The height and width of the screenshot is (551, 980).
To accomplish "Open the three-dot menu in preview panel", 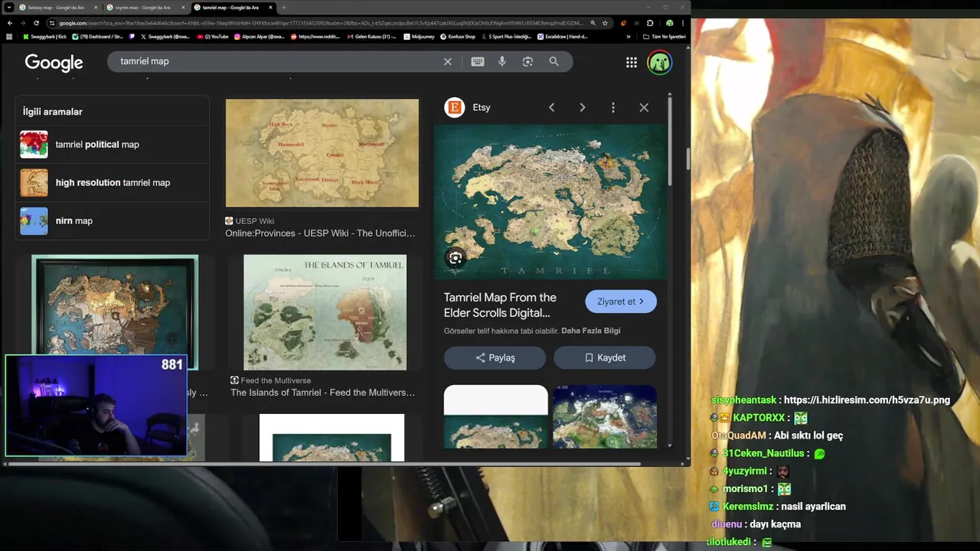I will pos(612,108).
